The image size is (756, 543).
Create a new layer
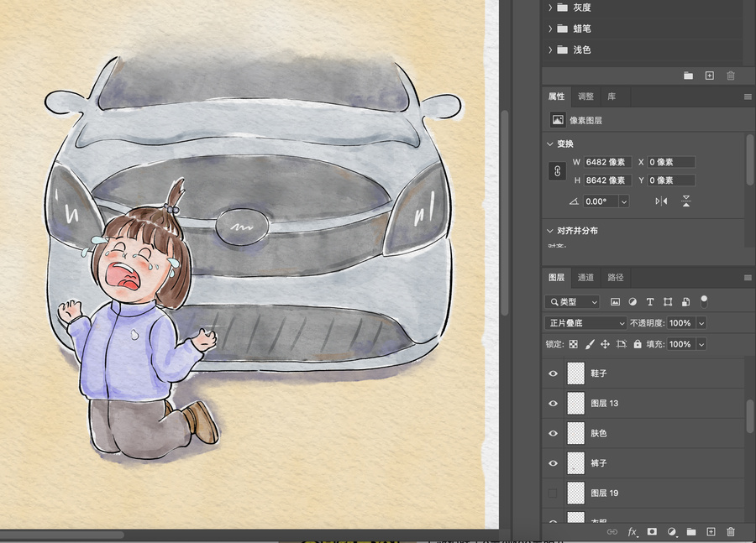pos(711,531)
